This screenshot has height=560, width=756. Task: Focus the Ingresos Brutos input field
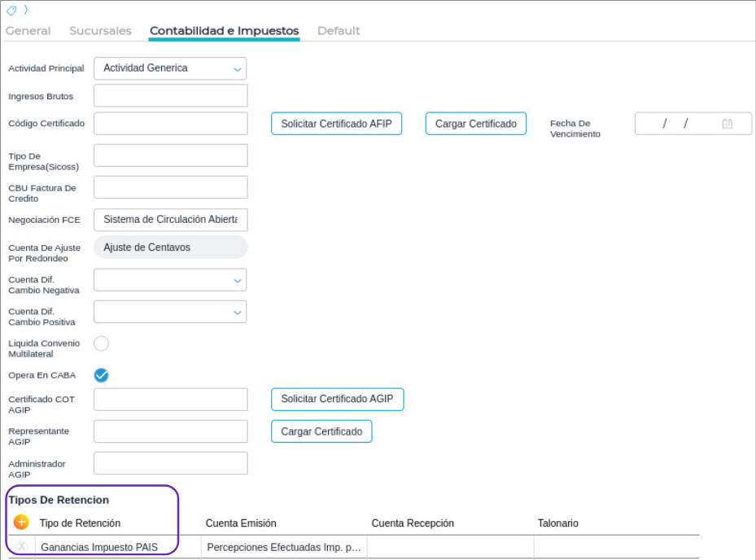pos(171,96)
